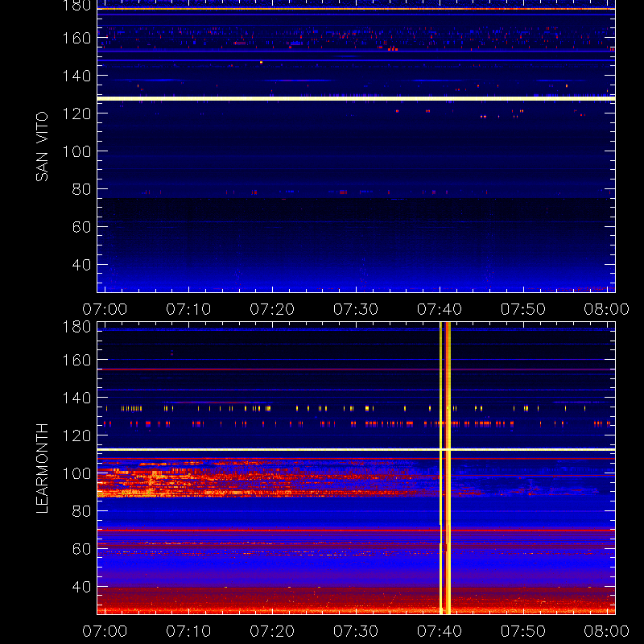Click the yellow horizontal line near 112 in Learmonth
Screen dimensions: 644x644
click(356, 450)
